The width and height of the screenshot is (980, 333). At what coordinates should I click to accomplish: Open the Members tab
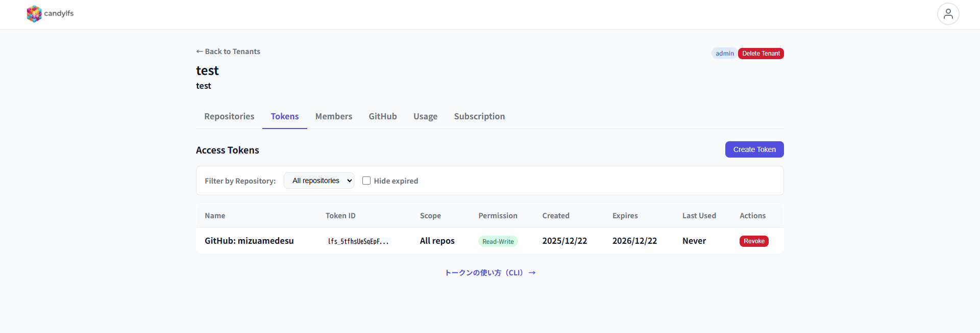coord(334,116)
